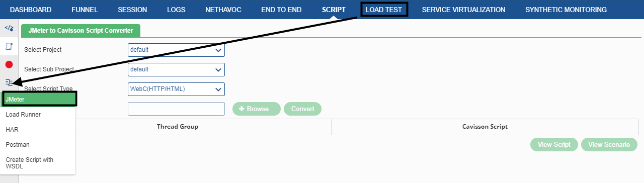Click the script code icon in sidebar
The height and width of the screenshot is (183, 644).
[9, 28]
